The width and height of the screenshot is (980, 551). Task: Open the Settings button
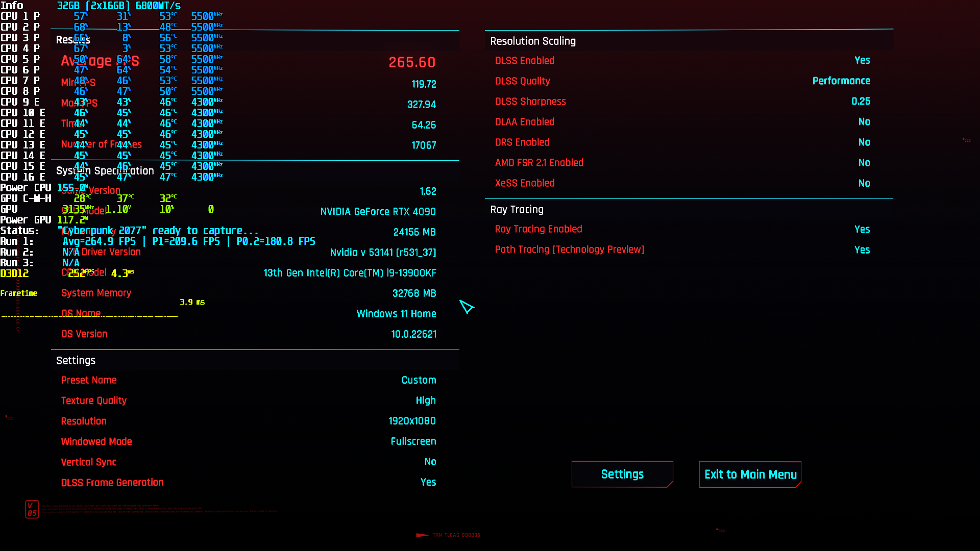coord(622,474)
